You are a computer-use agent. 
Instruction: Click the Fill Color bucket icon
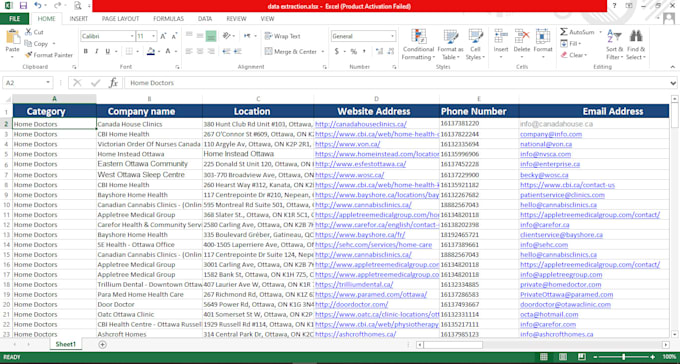point(150,51)
